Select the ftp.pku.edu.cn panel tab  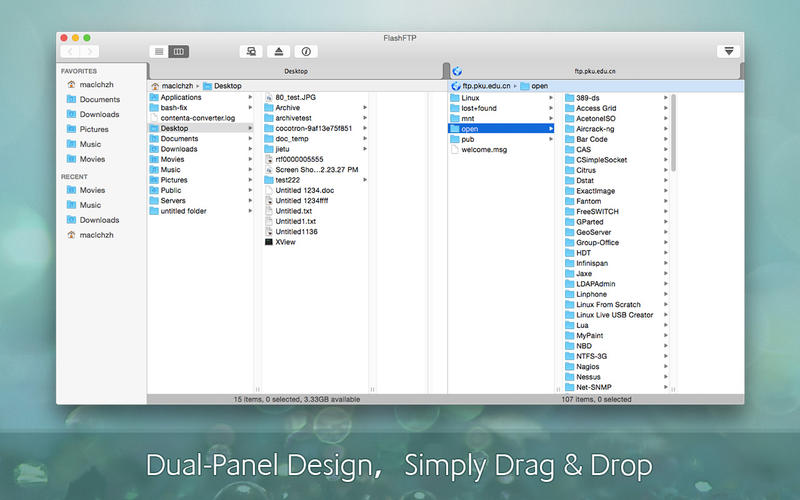[x=595, y=71]
